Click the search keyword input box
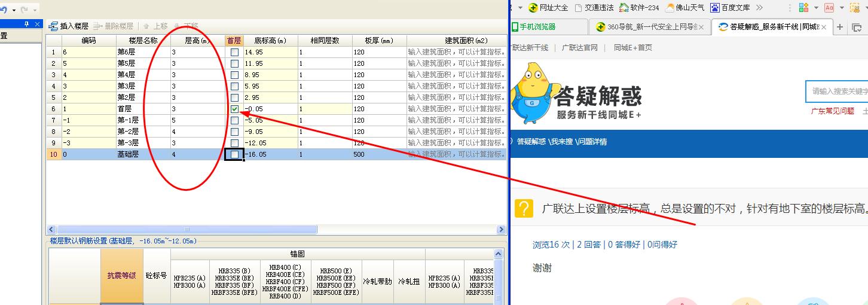 pos(837,91)
